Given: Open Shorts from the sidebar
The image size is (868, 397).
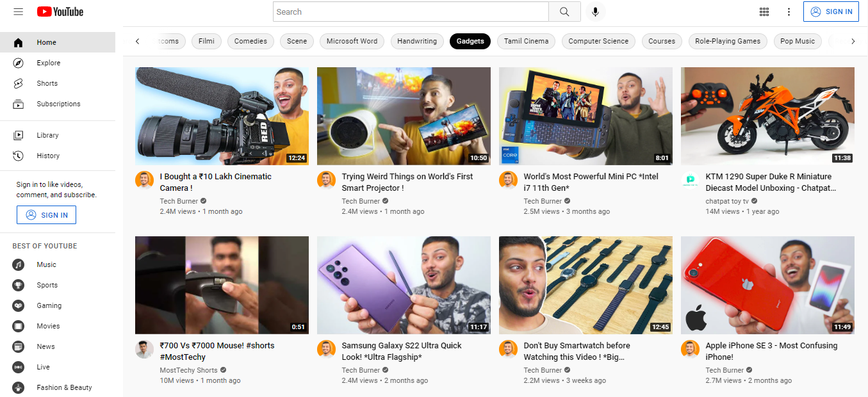Looking at the screenshot, I should pos(58,83).
